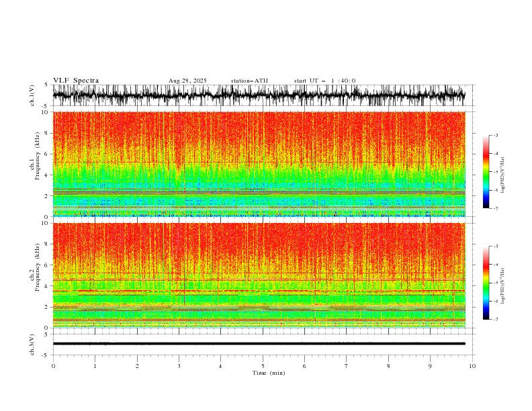Click the 'station=ATH' header label

249,81
